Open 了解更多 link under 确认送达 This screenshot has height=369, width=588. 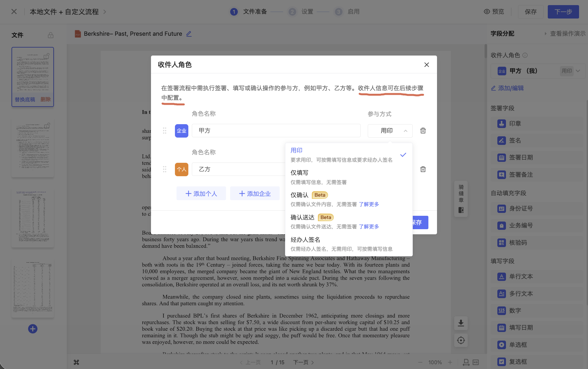(x=369, y=227)
